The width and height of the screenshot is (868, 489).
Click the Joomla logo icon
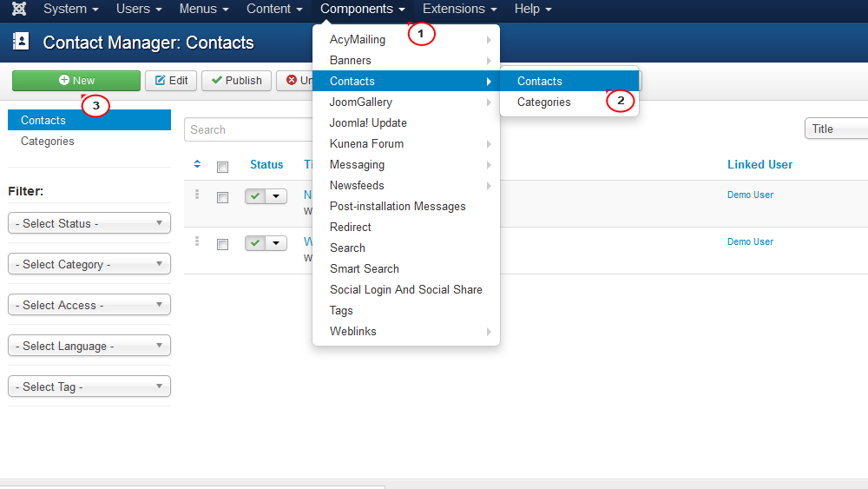point(19,9)
